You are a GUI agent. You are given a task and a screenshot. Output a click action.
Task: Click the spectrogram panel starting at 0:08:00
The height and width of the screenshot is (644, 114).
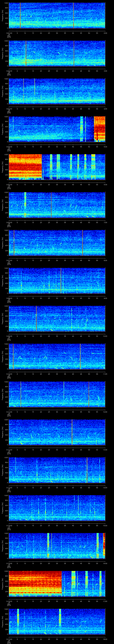[x=57, y=281]
